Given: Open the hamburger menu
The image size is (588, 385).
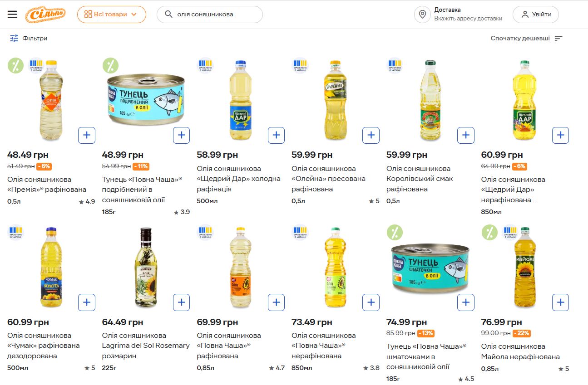Looking at the screenshot, I should pyautogui.click(x=12, y=14).
